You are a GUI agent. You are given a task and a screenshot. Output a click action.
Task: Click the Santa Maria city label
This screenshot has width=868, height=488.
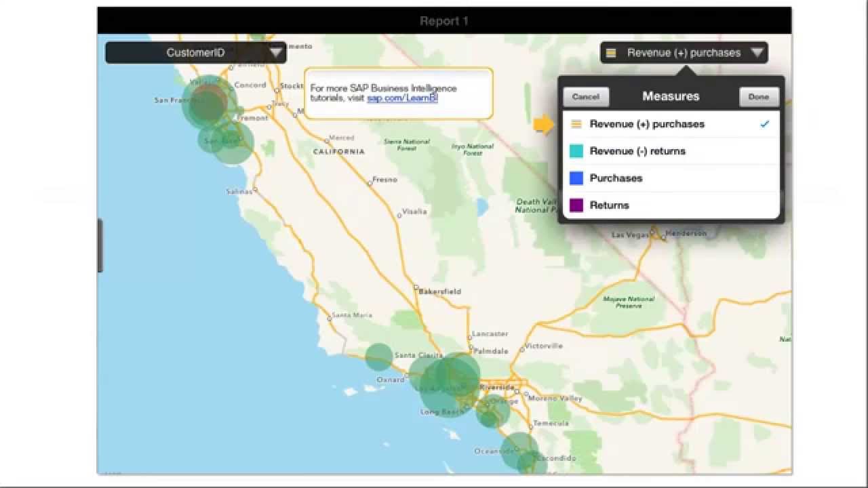tap(352, 315)
